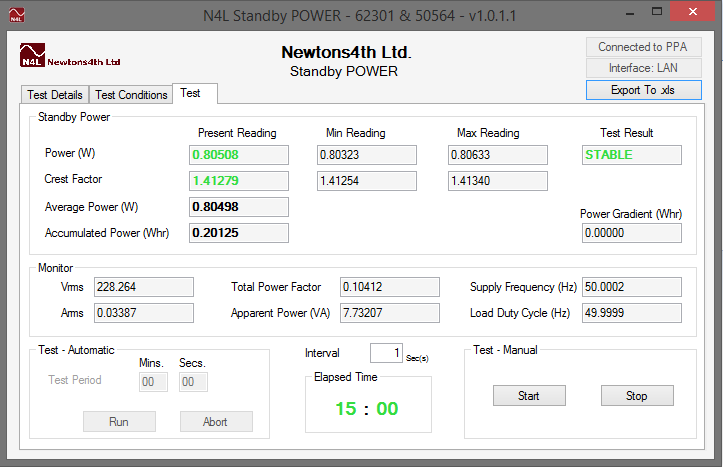The width and height of the screenshot is (723, 467).
Task: Switch to the Test Conditions tab
Action: tap(131, 95)
